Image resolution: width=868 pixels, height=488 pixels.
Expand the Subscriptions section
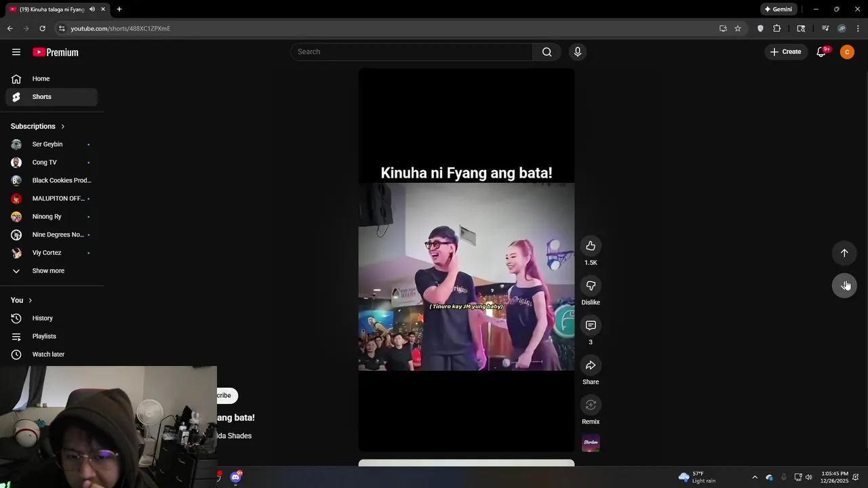tap(38, 126)
